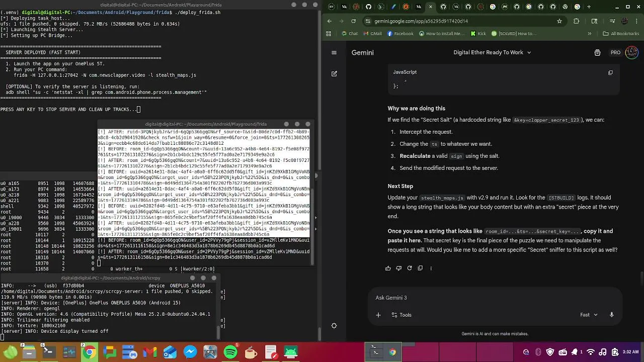The width and height of the screenshot is (644, 362).
Task: Switch to the first DEV Chrome tab
Action: coord(332,7)
